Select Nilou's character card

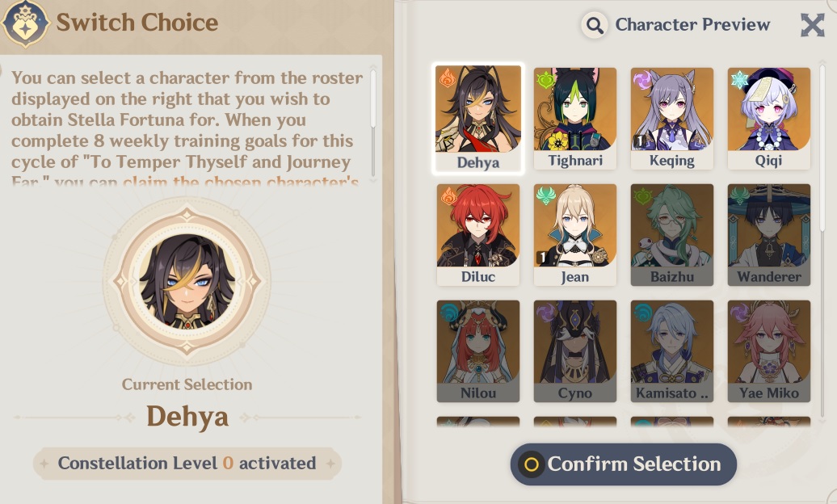(477, 351)
